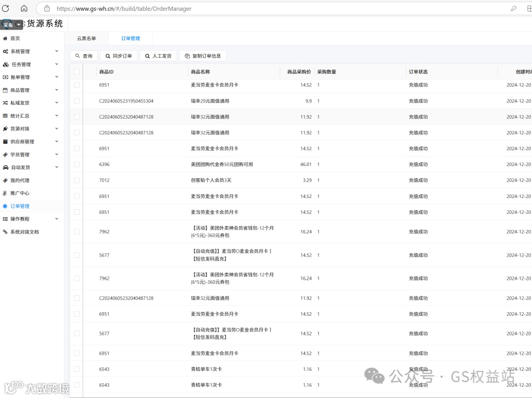Click the 商品ID column header

[106, 71]
